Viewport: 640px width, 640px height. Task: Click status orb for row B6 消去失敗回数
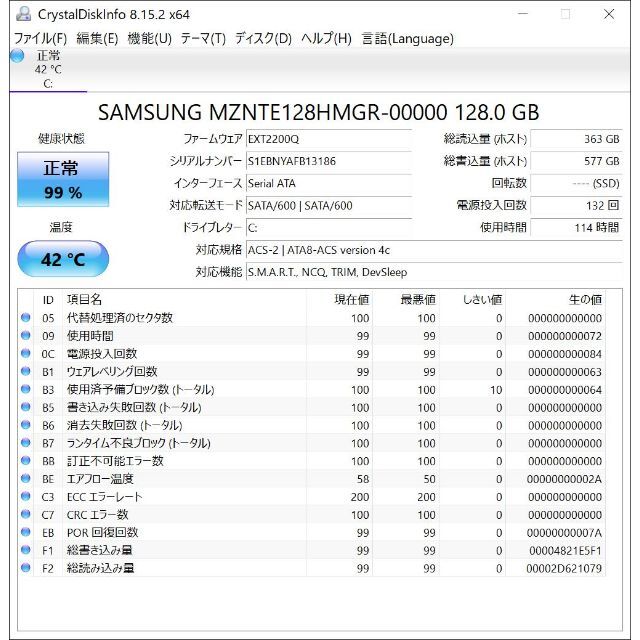pyautogui.click(x=26, y=425)
